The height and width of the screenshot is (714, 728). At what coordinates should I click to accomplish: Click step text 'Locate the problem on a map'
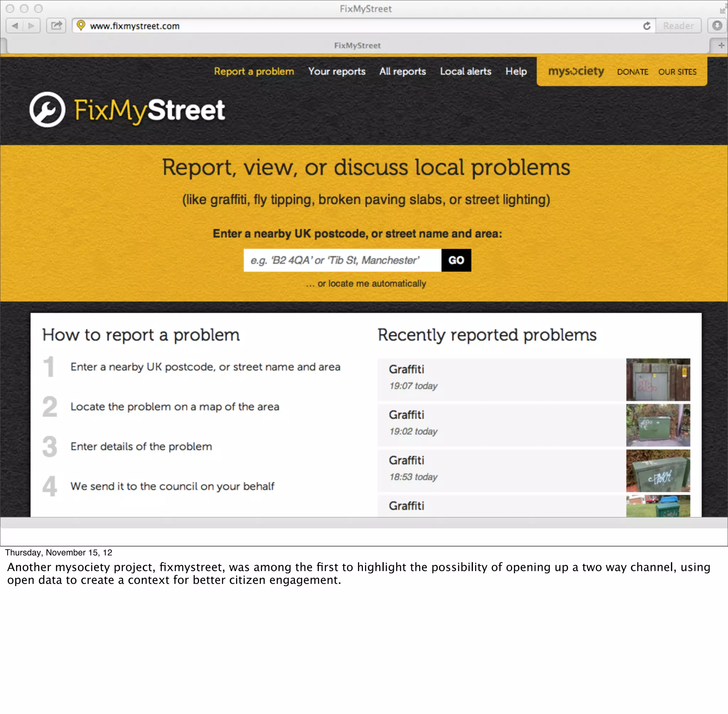coord(175,406)
